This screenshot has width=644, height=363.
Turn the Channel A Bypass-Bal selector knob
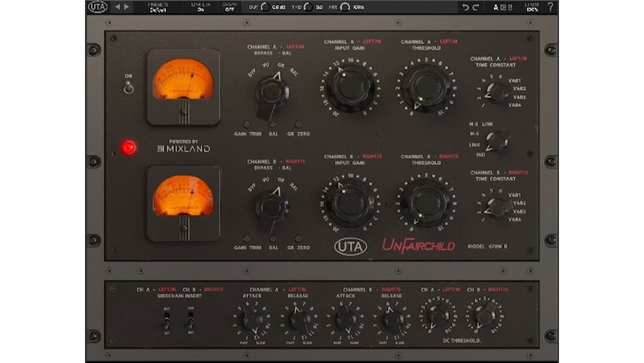tap(272, 92)
